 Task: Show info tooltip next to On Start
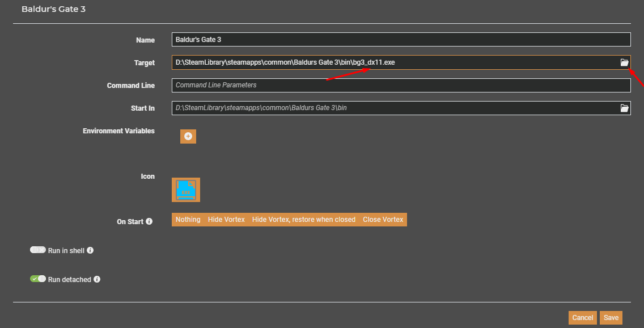click(149, 221)
